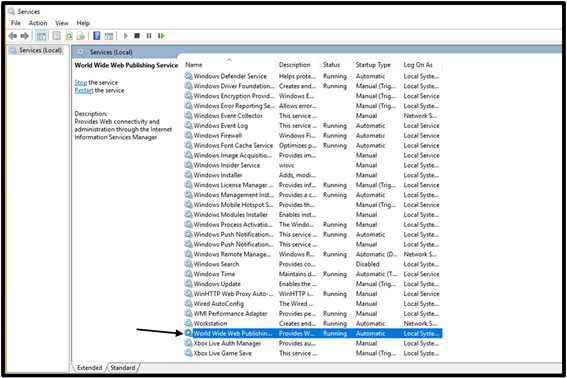Select Windows Mobile Hotspot Service row
This screenshot has height=378, width=567.
[x=313, y=205]
